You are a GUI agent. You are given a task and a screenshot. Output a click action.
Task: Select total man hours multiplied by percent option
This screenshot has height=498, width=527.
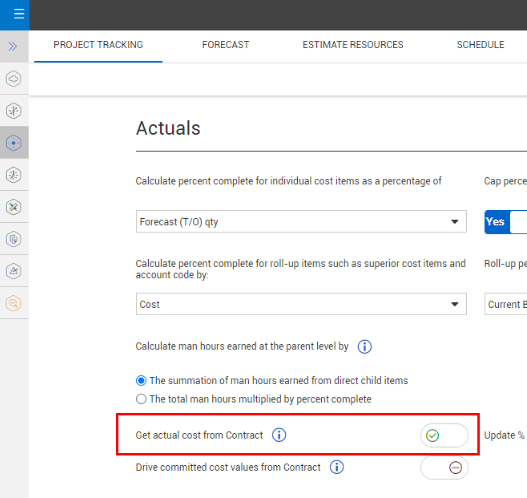pos(141,399)
